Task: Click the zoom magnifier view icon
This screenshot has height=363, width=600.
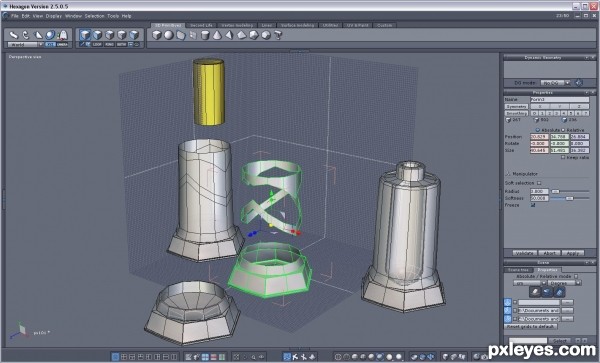Action: click(253, 357)
